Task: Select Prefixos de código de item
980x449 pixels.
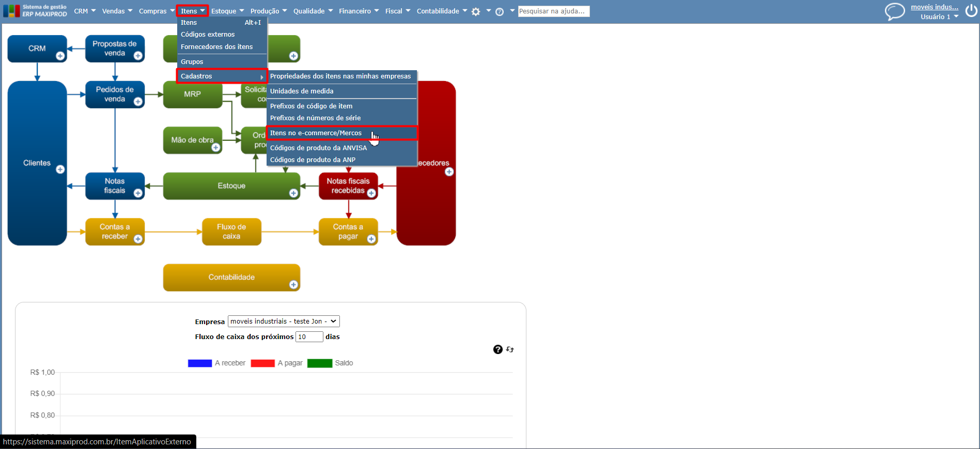Action: [341, 106]
